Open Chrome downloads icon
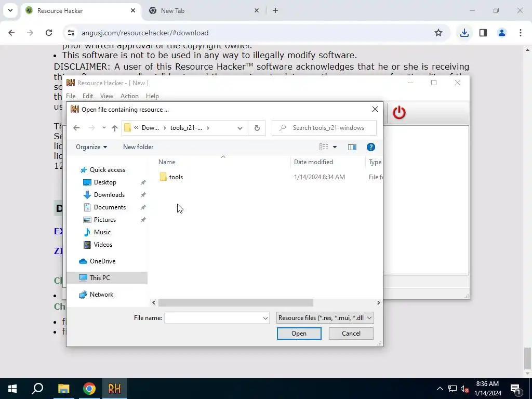Viewport: 532px width, 399px height. tap(464, 33)
